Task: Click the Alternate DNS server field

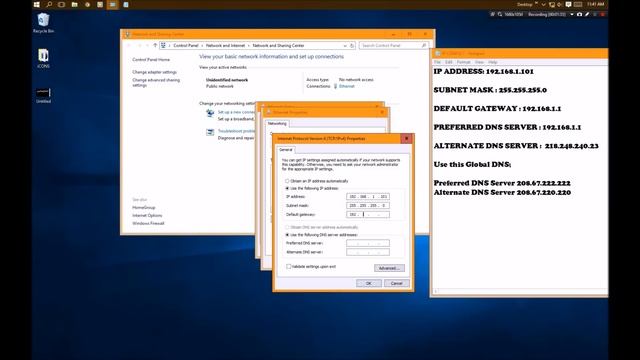Action: pyautogui.click(x=368, y=252)
